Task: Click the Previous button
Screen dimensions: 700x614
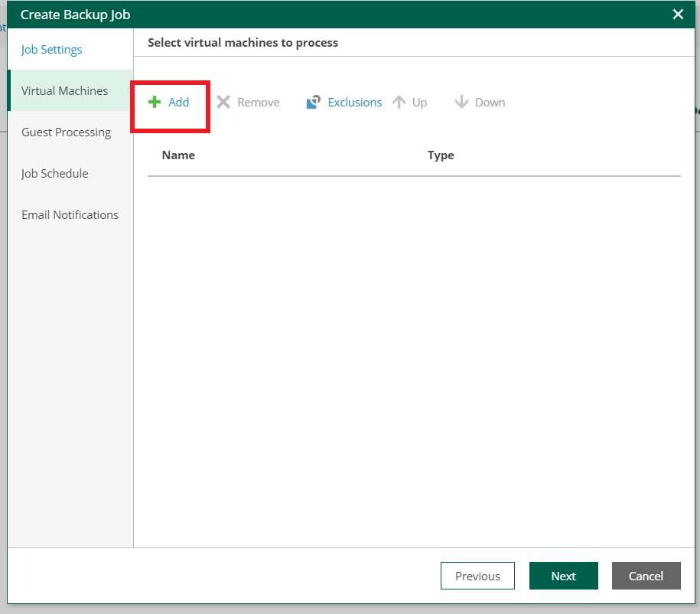Action: click(477, 575)
